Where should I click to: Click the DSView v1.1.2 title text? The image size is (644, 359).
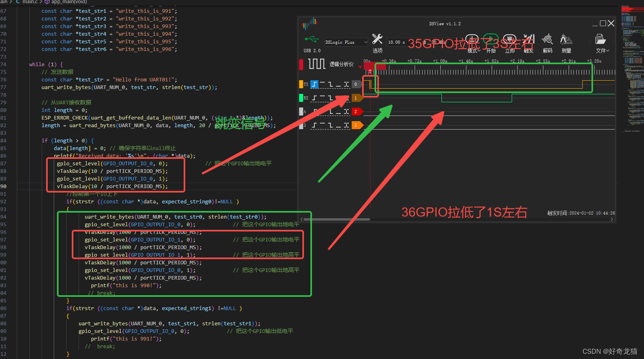445,24
